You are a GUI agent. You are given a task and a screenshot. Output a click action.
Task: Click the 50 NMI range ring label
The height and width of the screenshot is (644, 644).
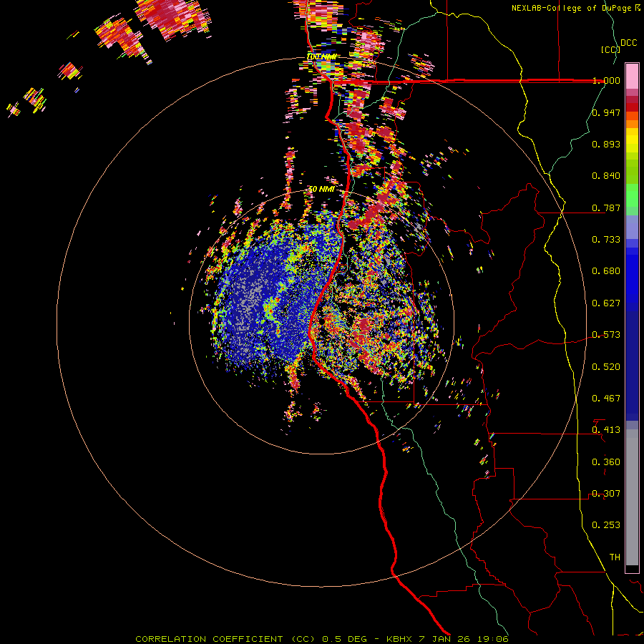pyautogui.click(x=321, y=190)
